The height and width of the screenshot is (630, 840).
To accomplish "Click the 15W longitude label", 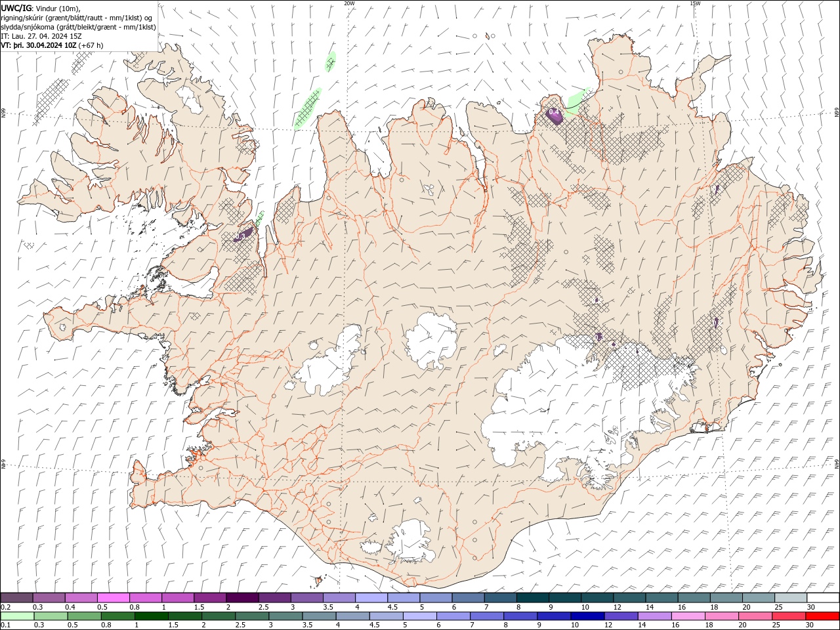I will (695, 3).
